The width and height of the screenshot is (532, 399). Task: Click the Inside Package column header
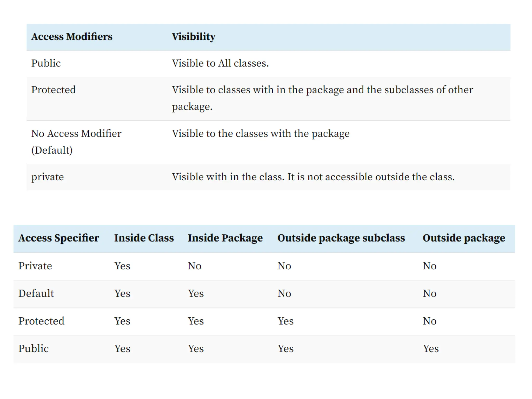(225, 238)
